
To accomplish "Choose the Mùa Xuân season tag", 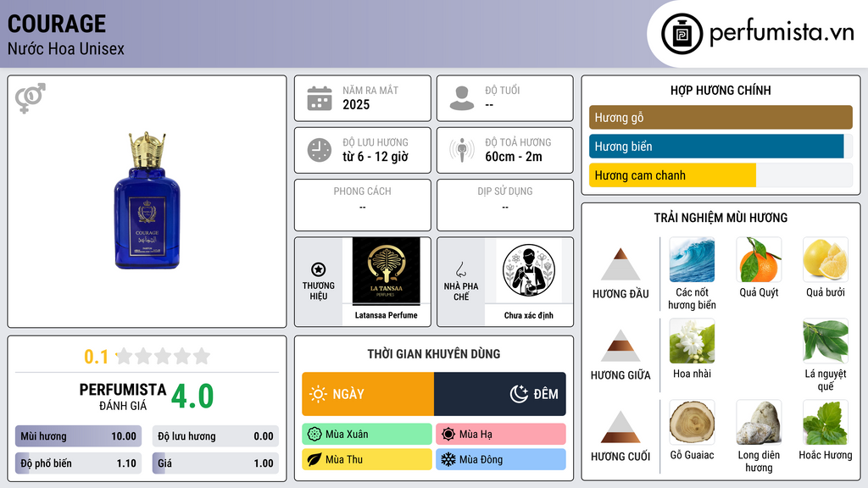I will click(367, 435).
